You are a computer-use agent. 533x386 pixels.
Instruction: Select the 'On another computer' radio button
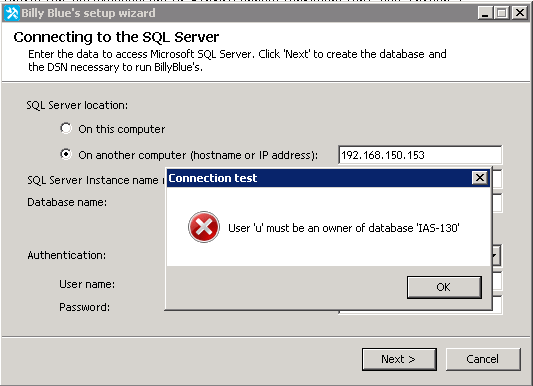[66, 154]
